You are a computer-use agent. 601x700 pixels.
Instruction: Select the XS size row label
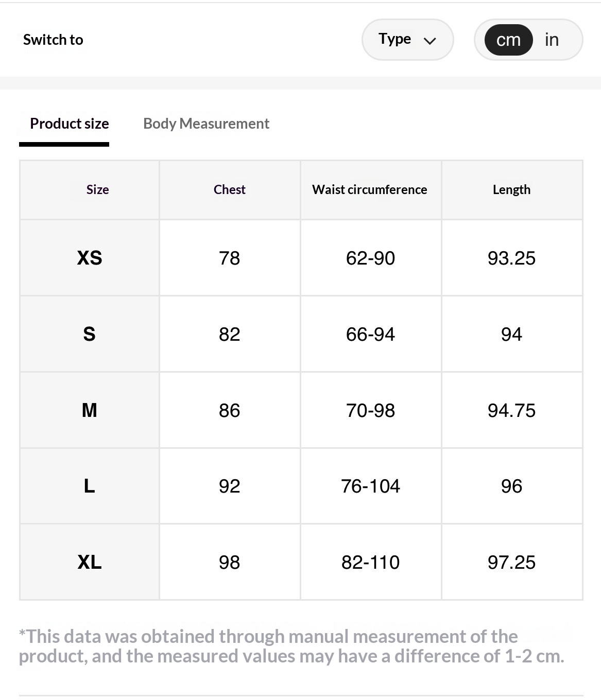coord(90,258)
